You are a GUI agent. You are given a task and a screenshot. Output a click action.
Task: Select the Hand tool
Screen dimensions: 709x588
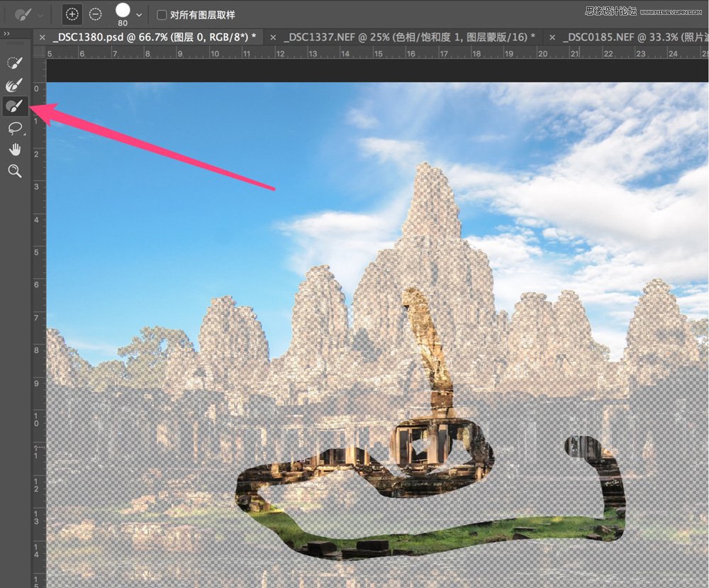(x=14, y=149)
